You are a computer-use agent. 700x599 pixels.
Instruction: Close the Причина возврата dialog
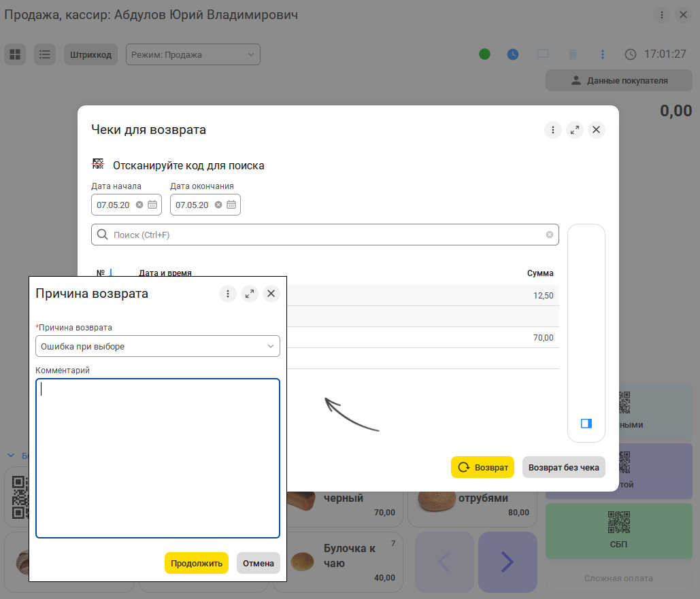click(271, 294)
